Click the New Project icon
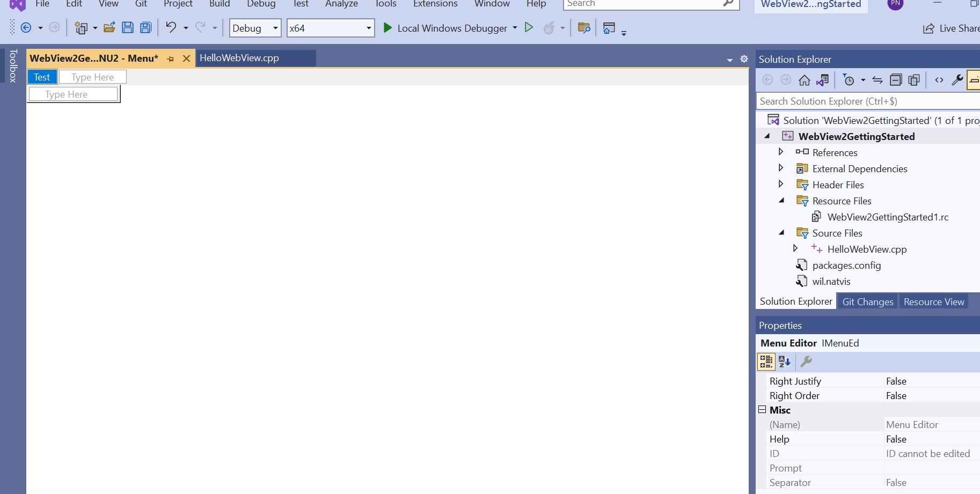 click(x=81, y=28)
